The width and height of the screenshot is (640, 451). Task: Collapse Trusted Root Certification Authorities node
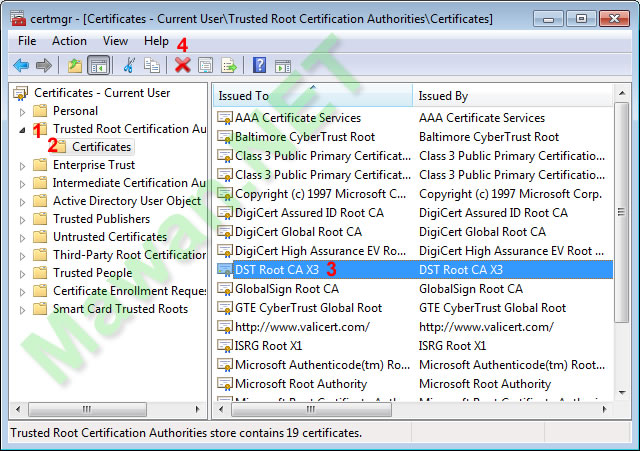[22, 130]
